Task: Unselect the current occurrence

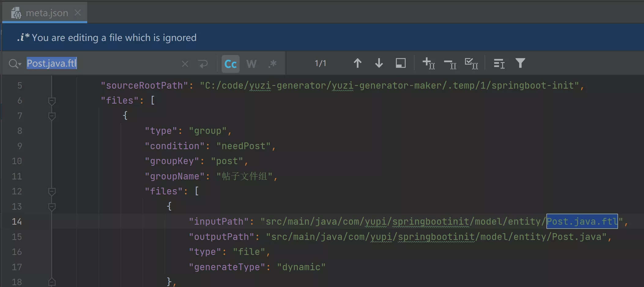Action: point(450,64)
